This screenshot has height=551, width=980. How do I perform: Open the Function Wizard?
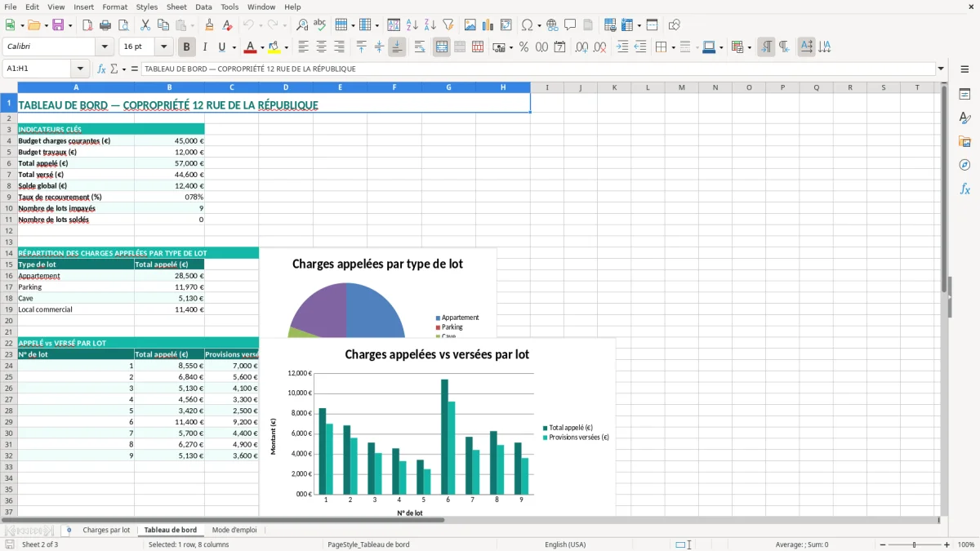click(101, 69)
